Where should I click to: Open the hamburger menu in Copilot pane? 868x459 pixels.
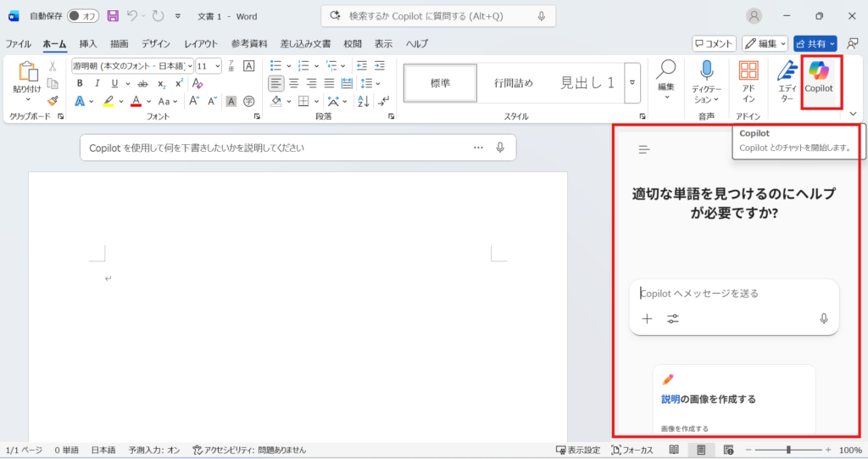click(644, 149)
